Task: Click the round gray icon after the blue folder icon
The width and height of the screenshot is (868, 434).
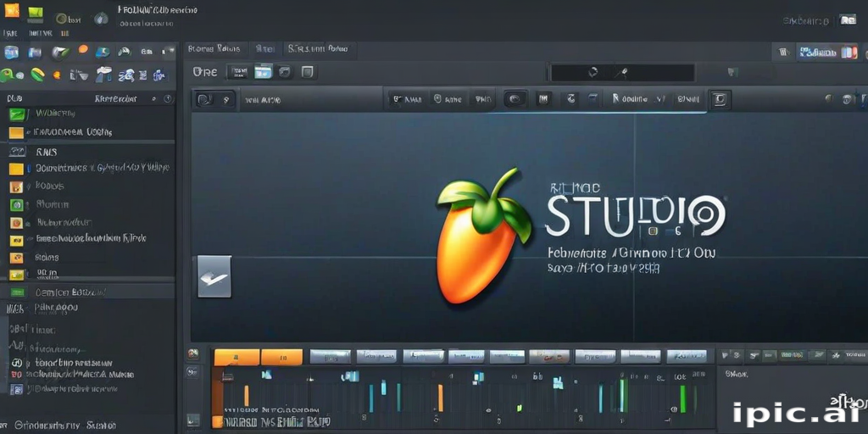Action: (285, 71)
